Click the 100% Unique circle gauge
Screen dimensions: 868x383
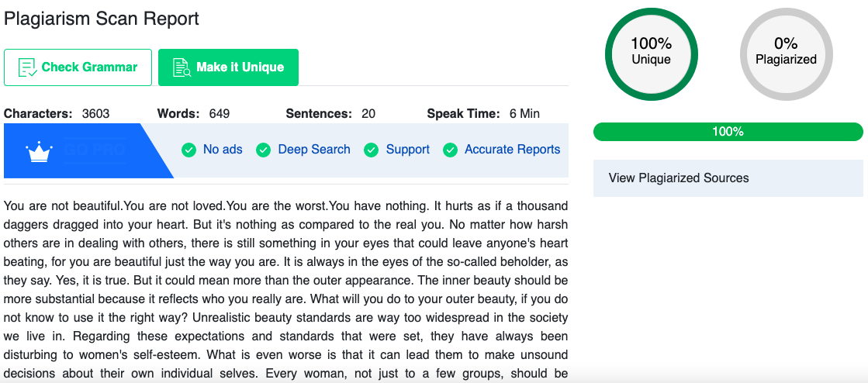(x=651, y=55)
